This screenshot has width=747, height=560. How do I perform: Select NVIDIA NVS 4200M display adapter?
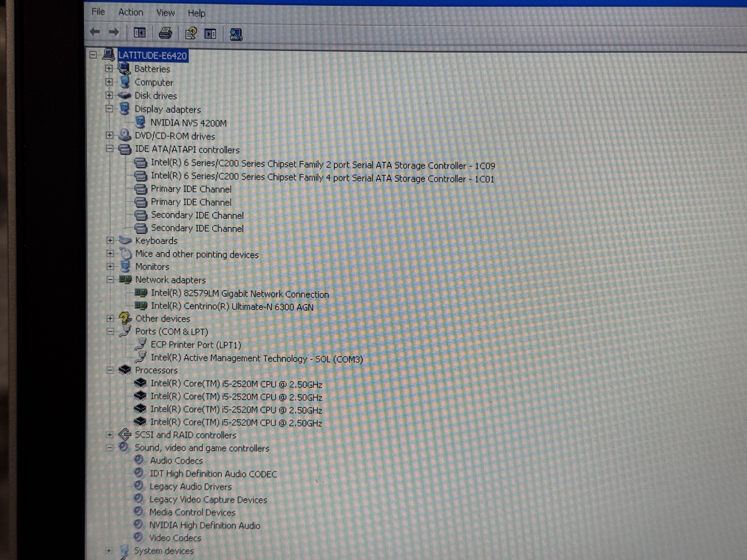click(188, 123)
